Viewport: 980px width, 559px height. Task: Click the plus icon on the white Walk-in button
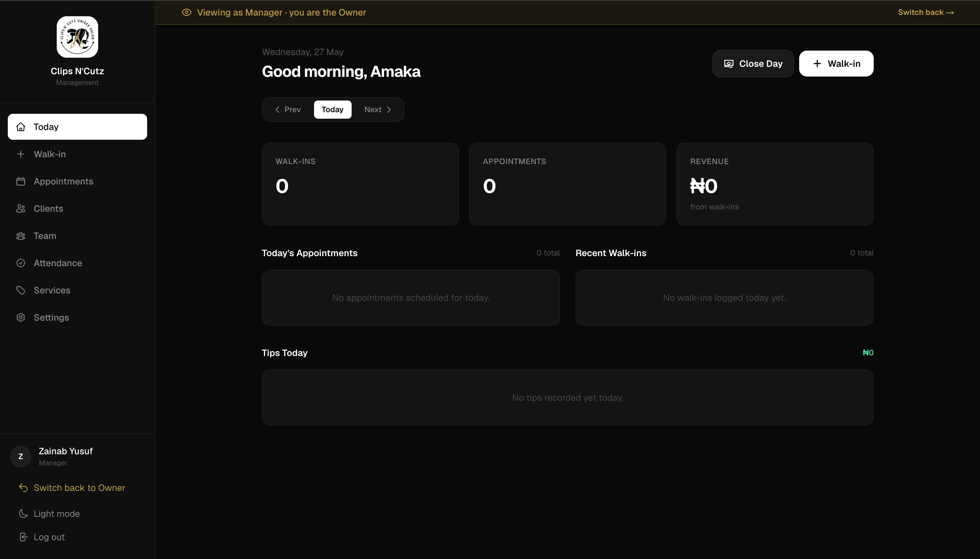[817, 64]
